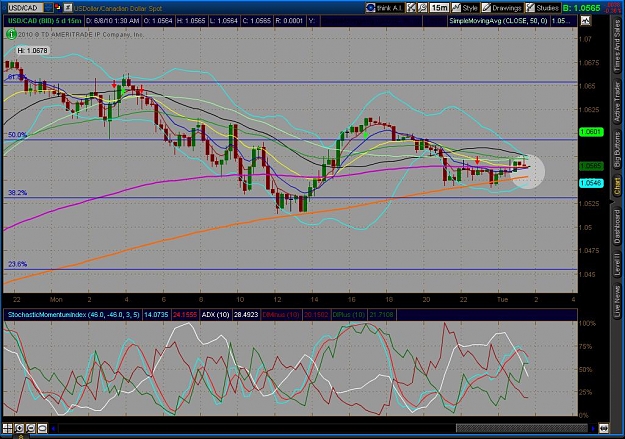Click the cyan 1.0546 price bubble
Image resolution: width=625 pixels, height=439 pixels.
tap(591, 183)
